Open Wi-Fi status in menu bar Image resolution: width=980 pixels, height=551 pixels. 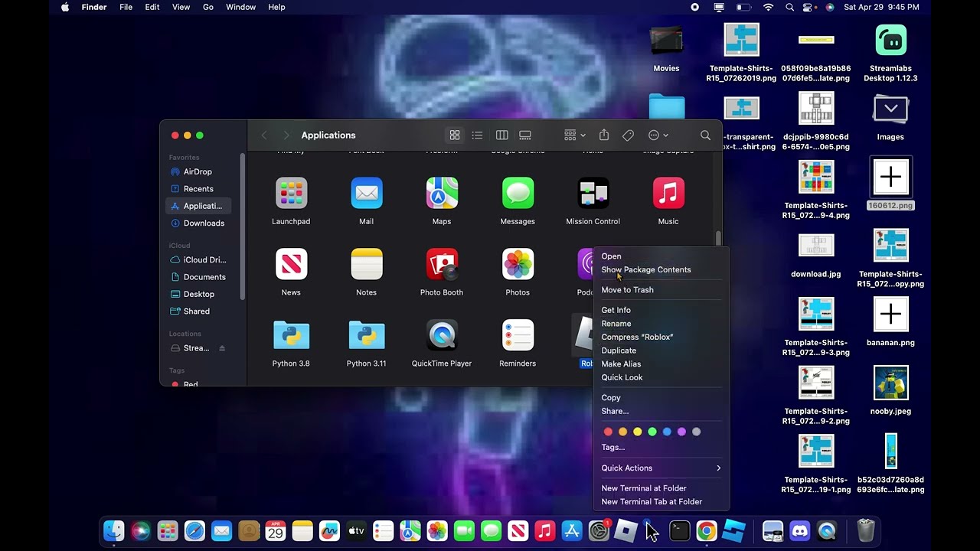pyautogui.click(x=769, y=7)
